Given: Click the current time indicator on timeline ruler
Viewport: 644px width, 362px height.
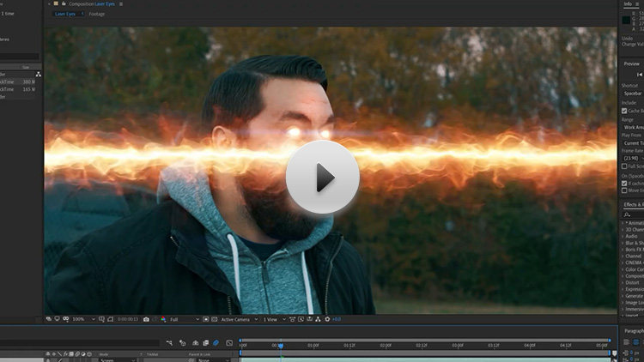Looking at the screenshot, I should [281, 346].
